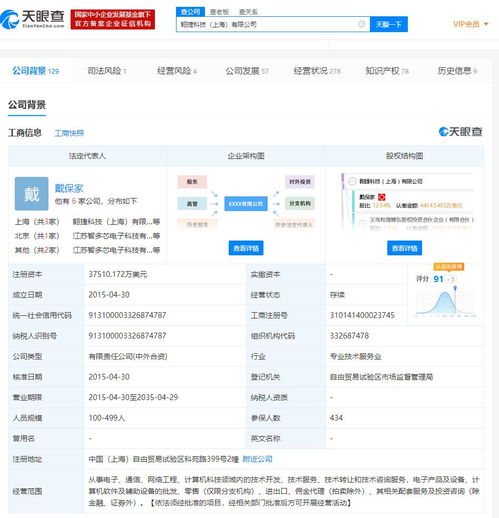Click 人员规模 value 100-499人
499x518 pixels.
(x=107, y=418)
